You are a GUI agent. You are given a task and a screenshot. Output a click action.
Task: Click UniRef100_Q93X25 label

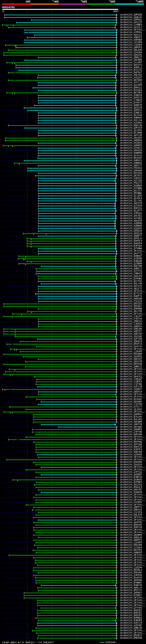coord(131,108)
